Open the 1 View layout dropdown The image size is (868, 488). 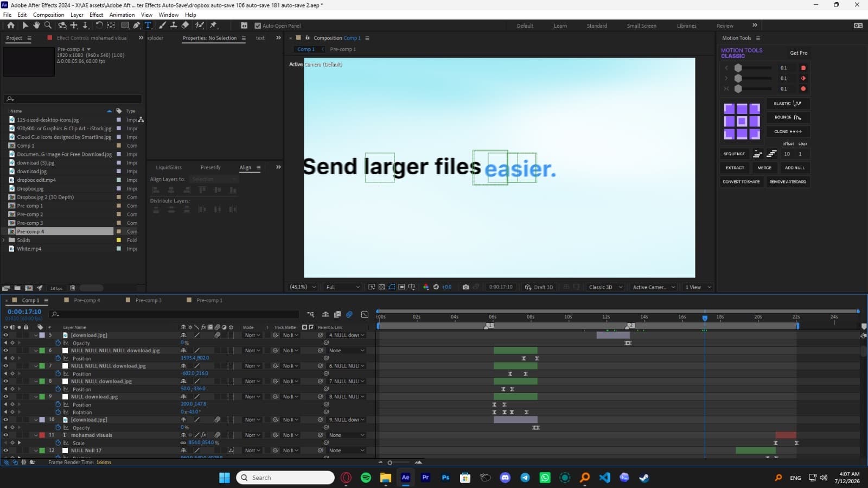pos(698,287)
